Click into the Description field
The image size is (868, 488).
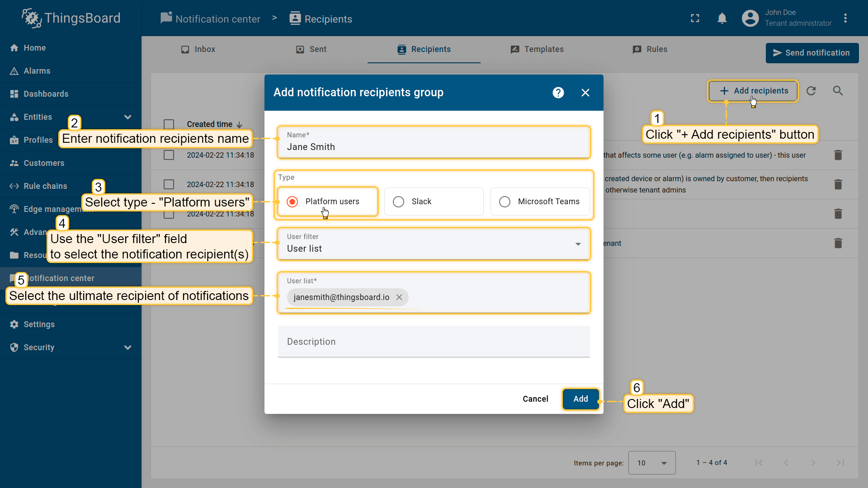[433, 342]
